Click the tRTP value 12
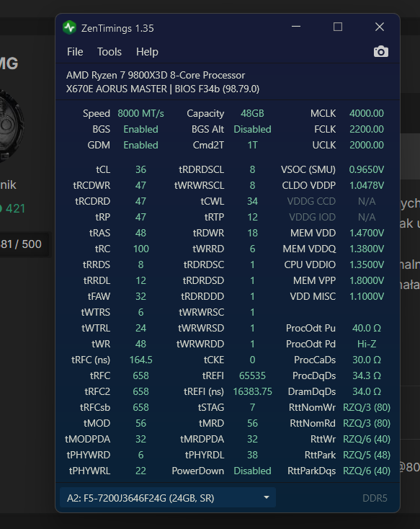 click(x=252, y=217)
